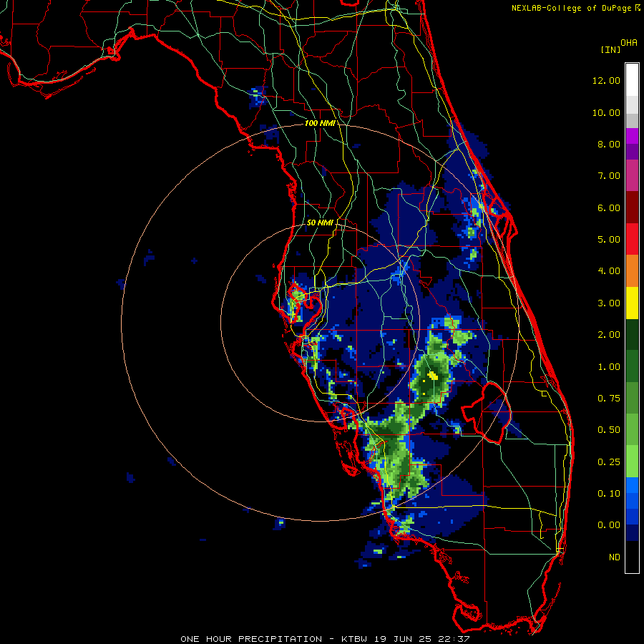Click the OHA product label
The image size is (644, 644).
[x=629, y=42]
